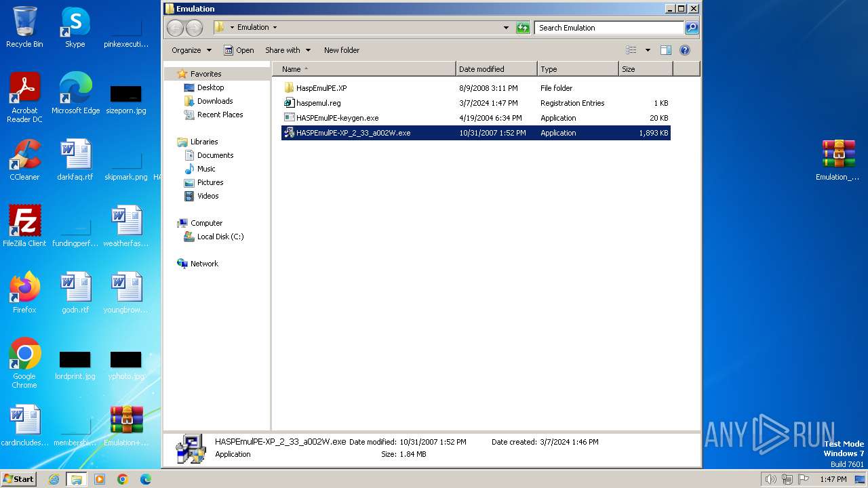Expand the Change your view dropdown arrow

click(x=648, y=50)
